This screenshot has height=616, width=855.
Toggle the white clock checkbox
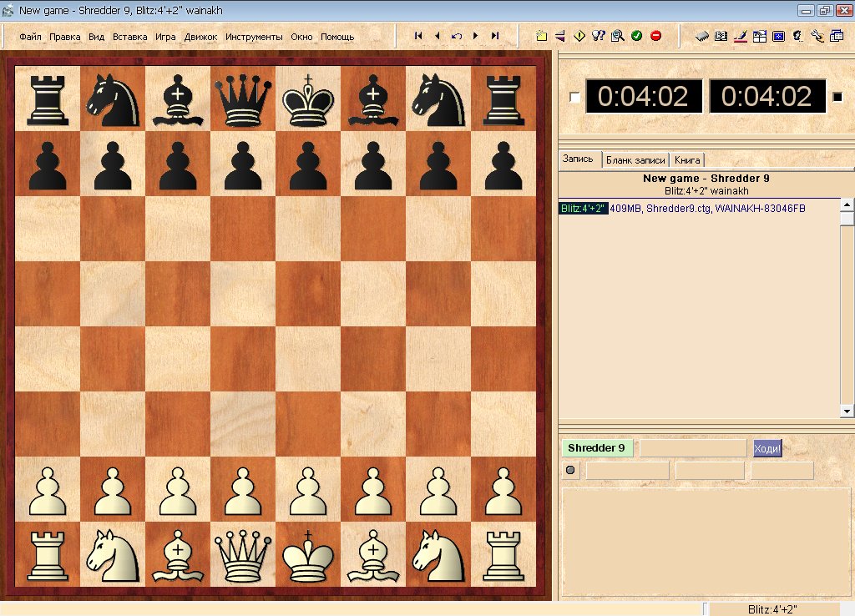(x=574, y=98)
